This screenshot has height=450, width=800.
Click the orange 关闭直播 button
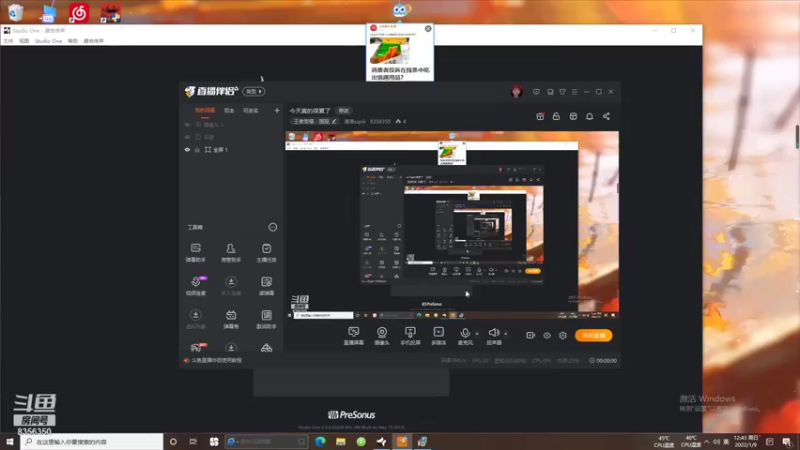pyautogui.click(x=593, y=335)
